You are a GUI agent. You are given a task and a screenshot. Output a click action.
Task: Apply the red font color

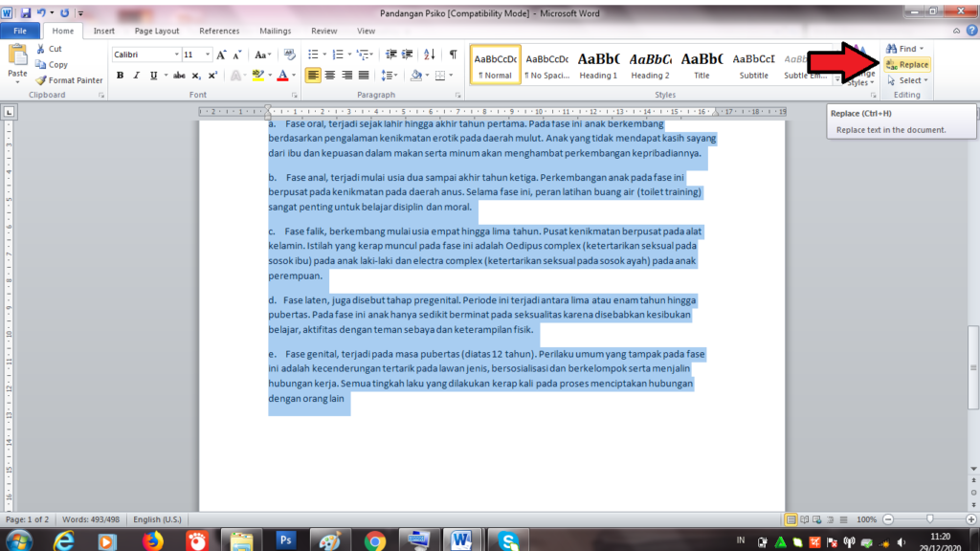[x=282, y=76]
